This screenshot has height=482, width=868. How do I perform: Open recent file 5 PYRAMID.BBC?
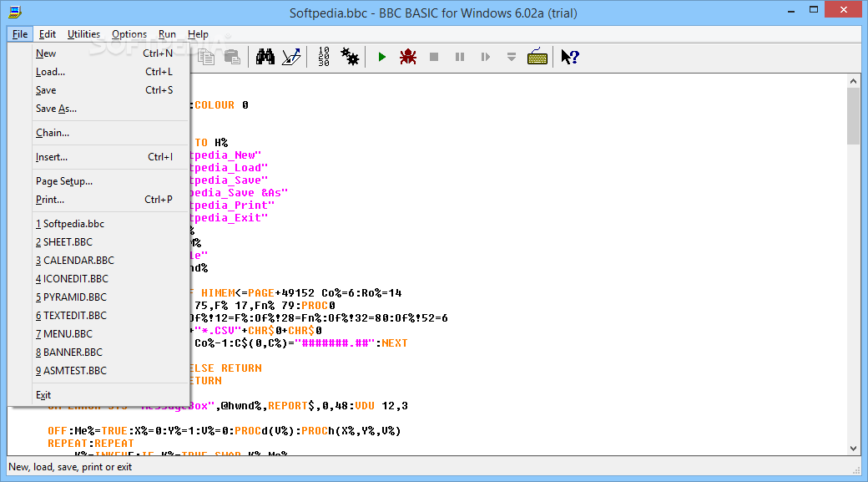pos(104,297)
